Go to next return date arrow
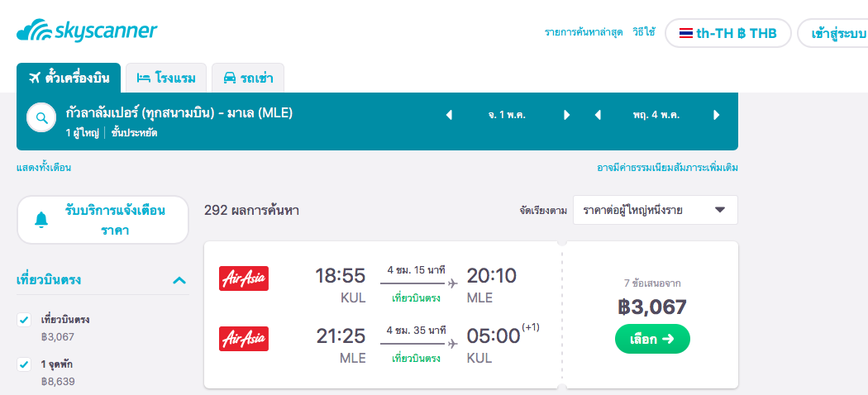The height and width of the screenshot is (395, 868). [716, 115]
